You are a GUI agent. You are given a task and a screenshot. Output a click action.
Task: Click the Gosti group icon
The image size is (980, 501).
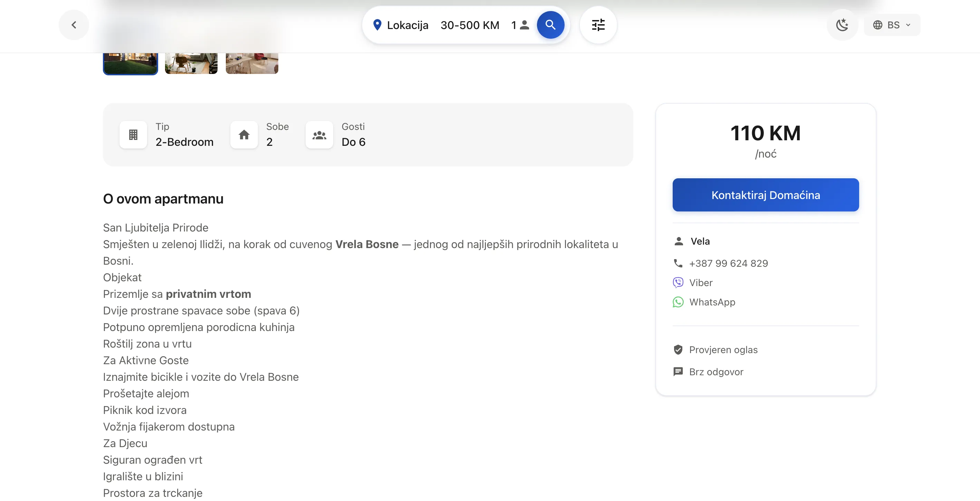point(319,134)
